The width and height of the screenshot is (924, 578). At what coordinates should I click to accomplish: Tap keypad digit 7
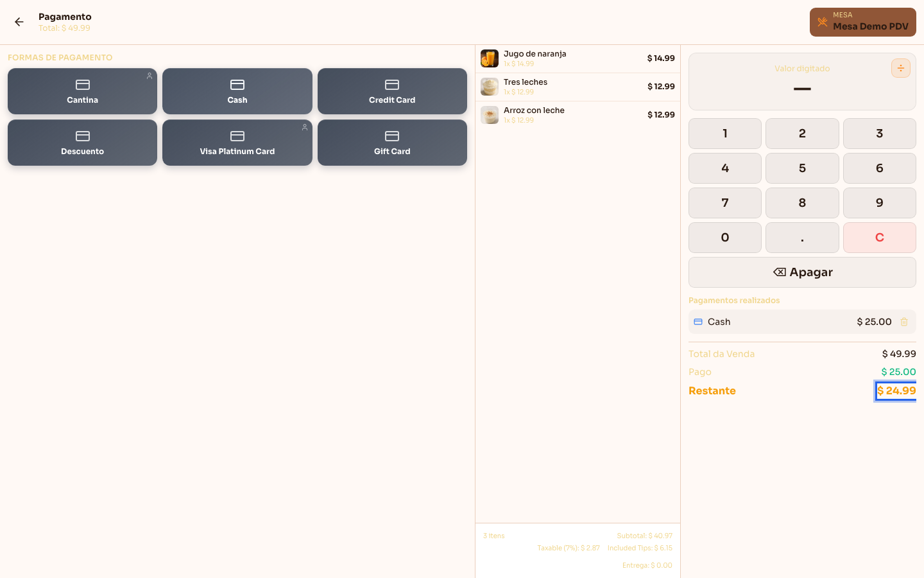click(725, 203)
